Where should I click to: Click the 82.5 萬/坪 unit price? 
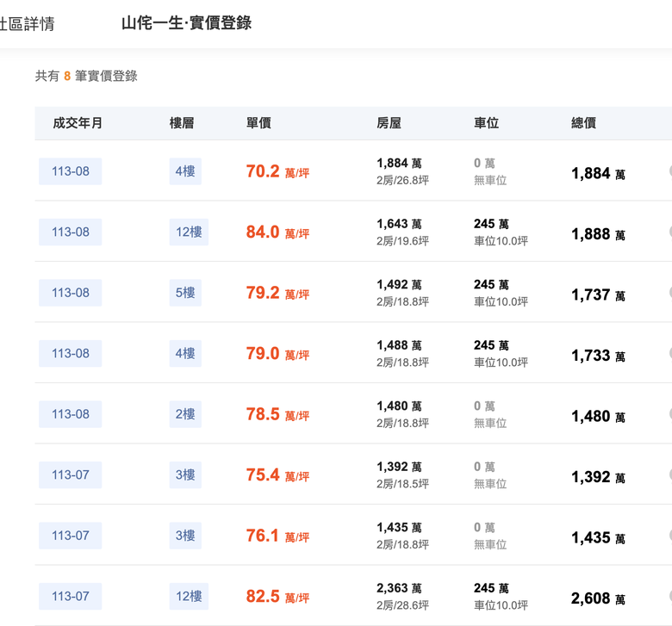pos(277,597)
